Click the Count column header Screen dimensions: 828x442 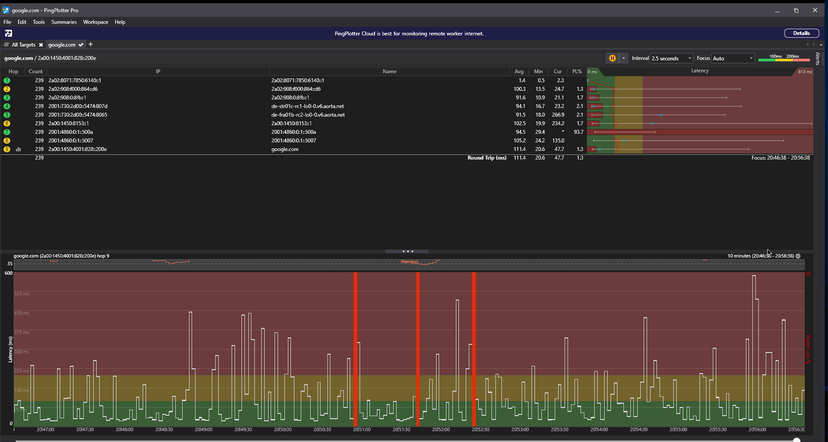tap(36, 71)
